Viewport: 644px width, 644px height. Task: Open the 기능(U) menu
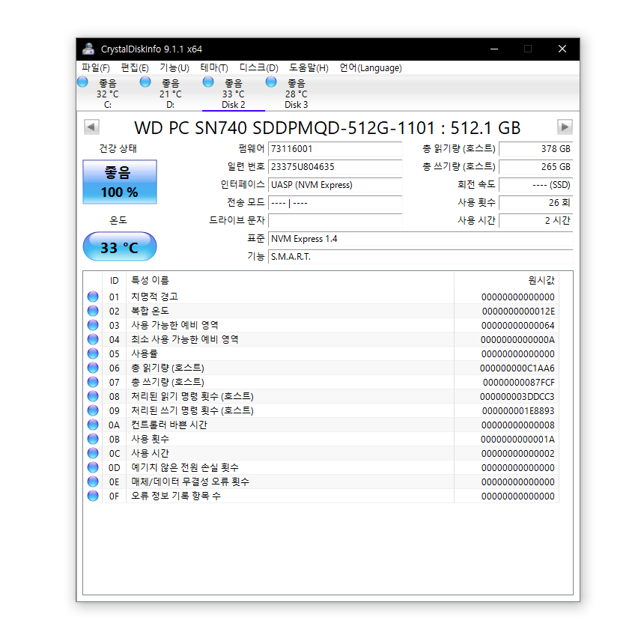point(174,67)
